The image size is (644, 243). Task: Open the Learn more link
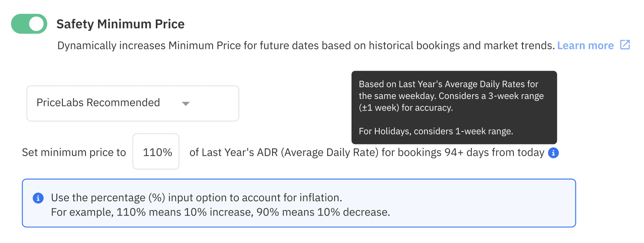tap(585, 46)
